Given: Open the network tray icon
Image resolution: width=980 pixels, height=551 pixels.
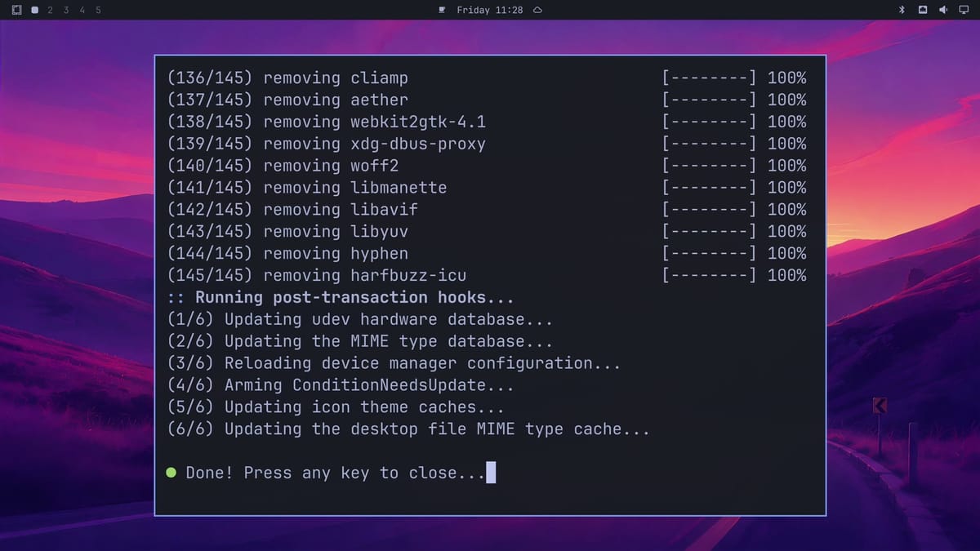Looking at the screenshot, I should coord(923,10).
